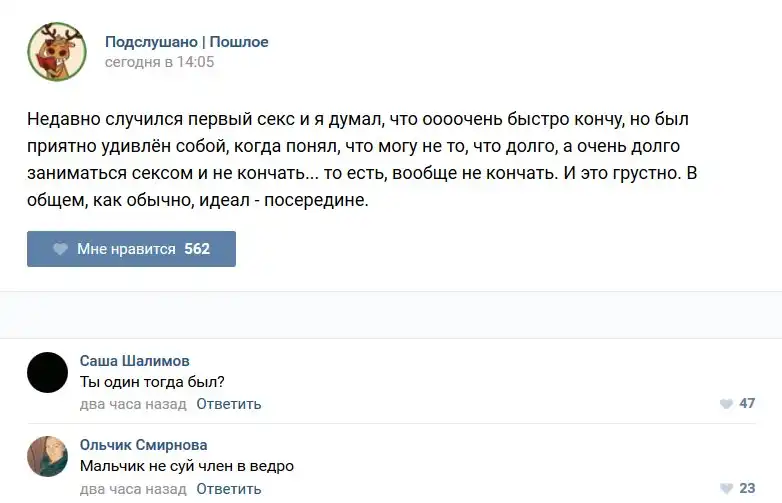
Task: Like Саша Шалимов's comment with the heart icon
Action: tap(726, 404)
